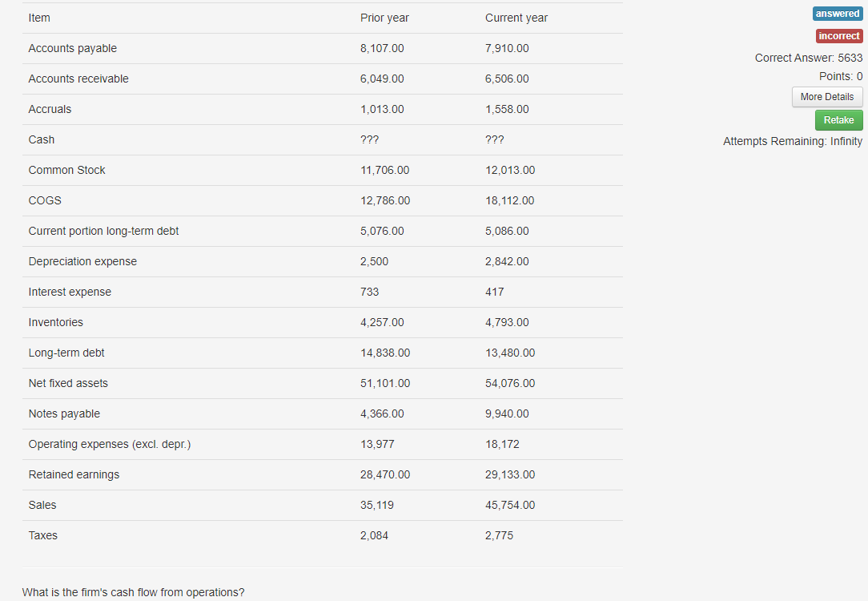Select the Sales current year value 45,754.00

tap(510, 505)
